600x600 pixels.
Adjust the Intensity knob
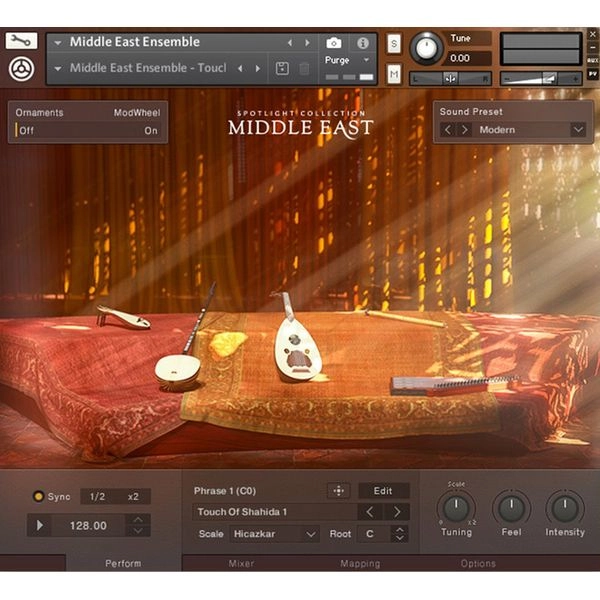coord(565,509)
